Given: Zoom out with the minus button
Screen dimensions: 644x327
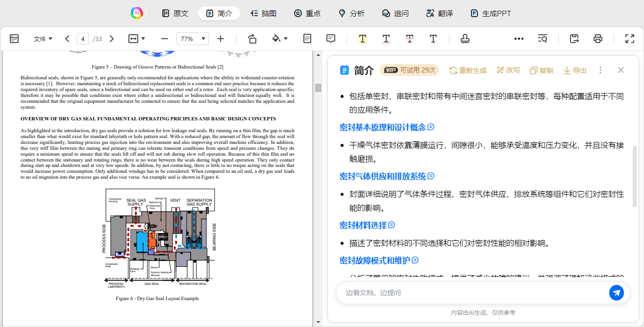Looking at the screenshot, I should tap(165, 39).
